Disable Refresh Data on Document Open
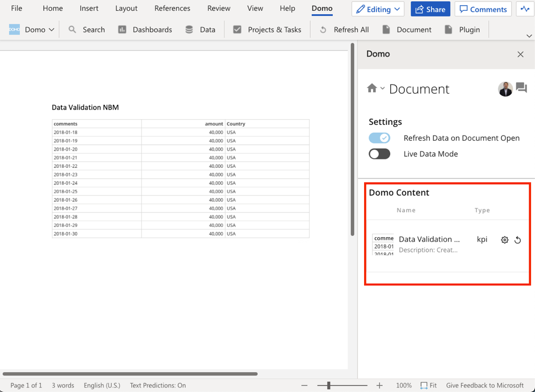The image size is (535, 392). pyautogui.click(x=379, y=138)
